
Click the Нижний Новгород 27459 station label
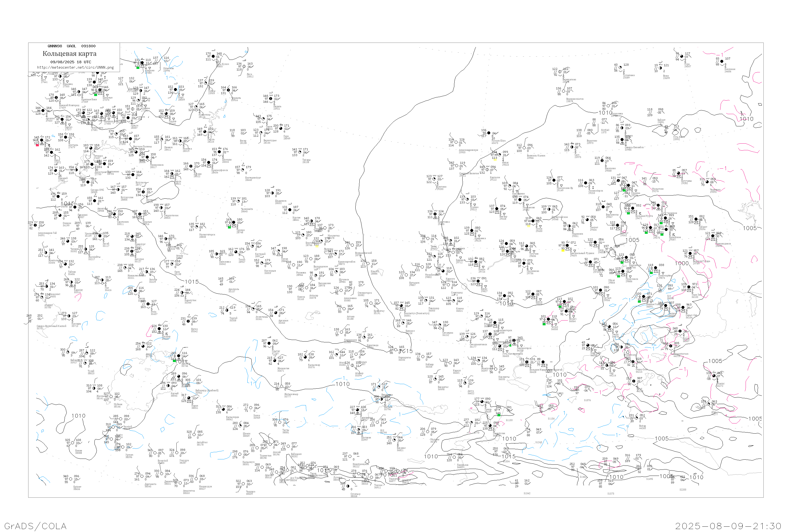pos(69,106)
